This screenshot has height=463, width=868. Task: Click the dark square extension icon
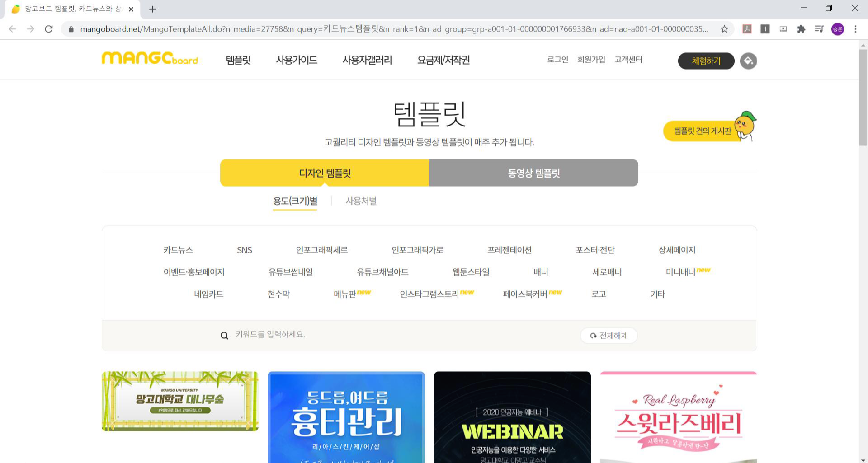tap(765, 29)
